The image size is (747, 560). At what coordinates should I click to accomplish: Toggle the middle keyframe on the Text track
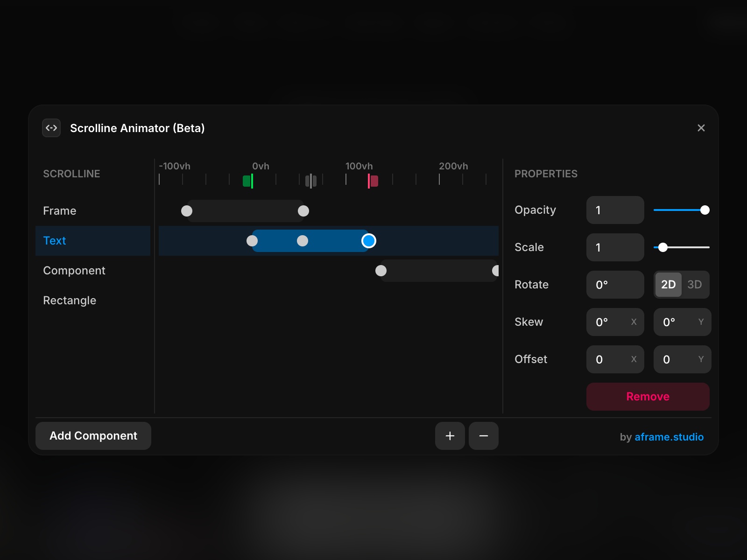click(x=303, y=241)
